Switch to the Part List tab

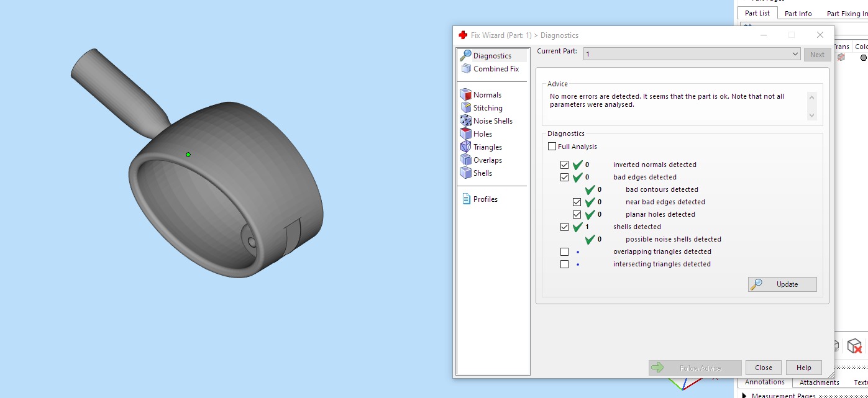click(757, 13)
